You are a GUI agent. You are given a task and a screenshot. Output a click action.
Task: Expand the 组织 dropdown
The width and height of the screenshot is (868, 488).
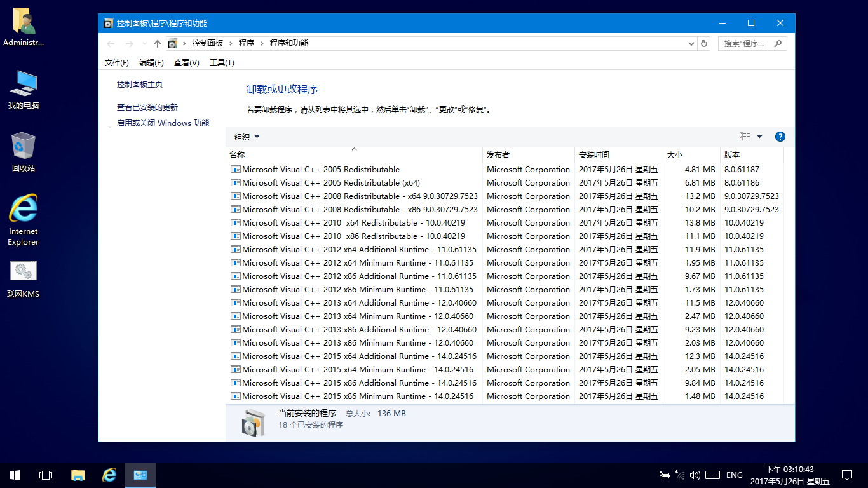(x=247, y=137)
